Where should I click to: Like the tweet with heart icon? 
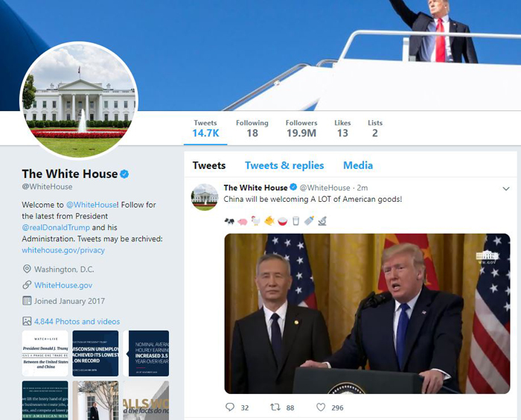[x=321, y=407]
